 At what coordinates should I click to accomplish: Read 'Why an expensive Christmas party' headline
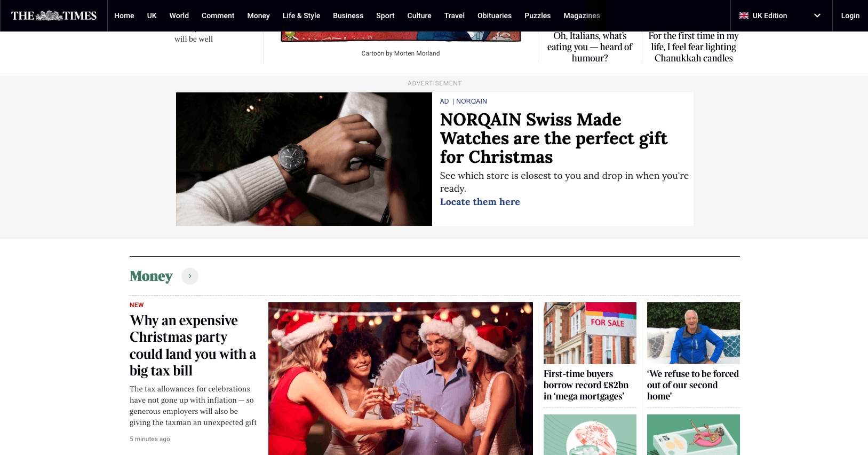[x=193, y=346]
